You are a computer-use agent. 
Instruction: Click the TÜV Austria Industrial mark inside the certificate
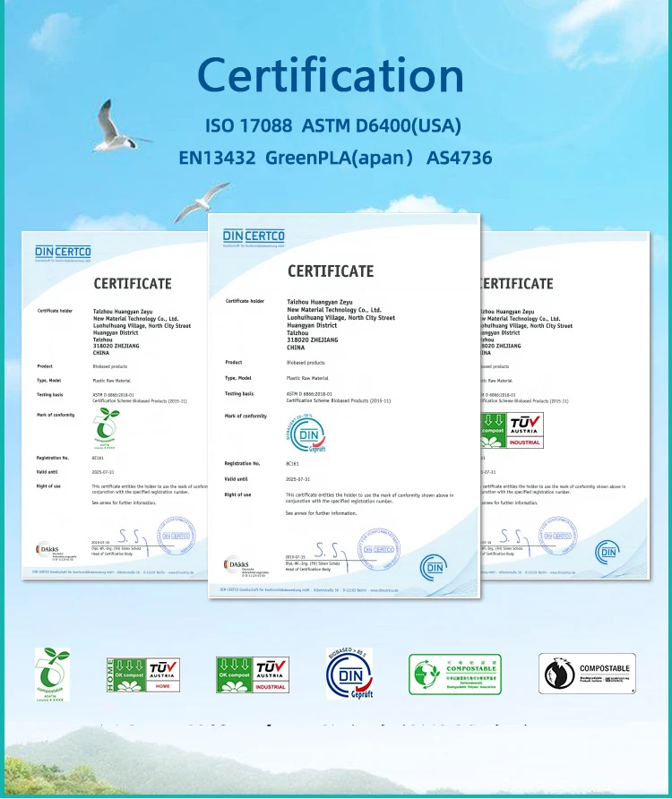tap(512, 431)
